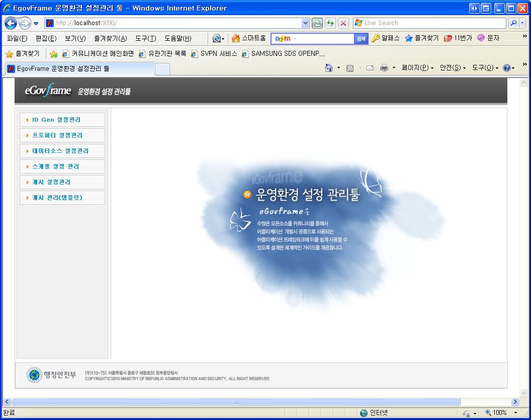Screen dimensions: 531x420
Task: Open 데이터소스 설정관리 in sidebar
Action: click(60, 151)
